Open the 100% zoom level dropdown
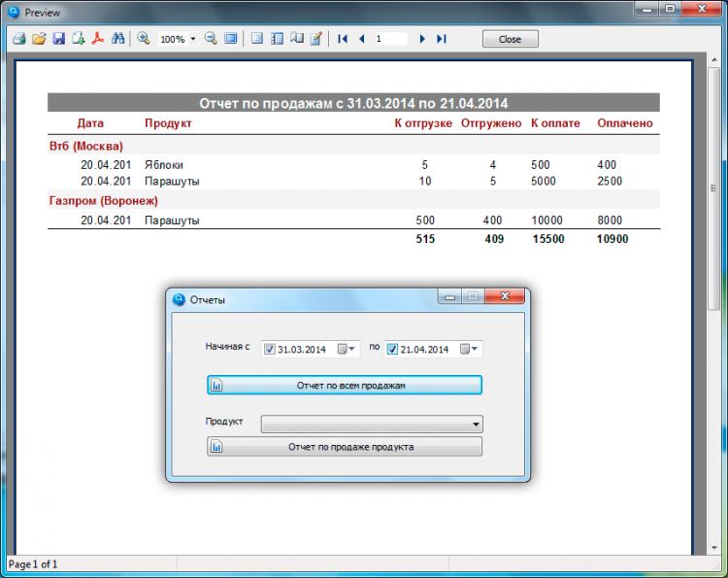 [x=193, y=39]
